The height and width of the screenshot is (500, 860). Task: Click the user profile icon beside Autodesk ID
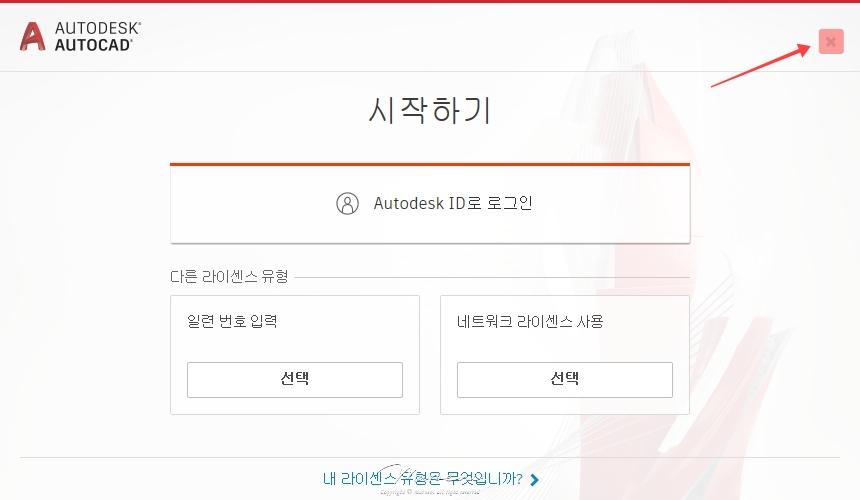347,203
